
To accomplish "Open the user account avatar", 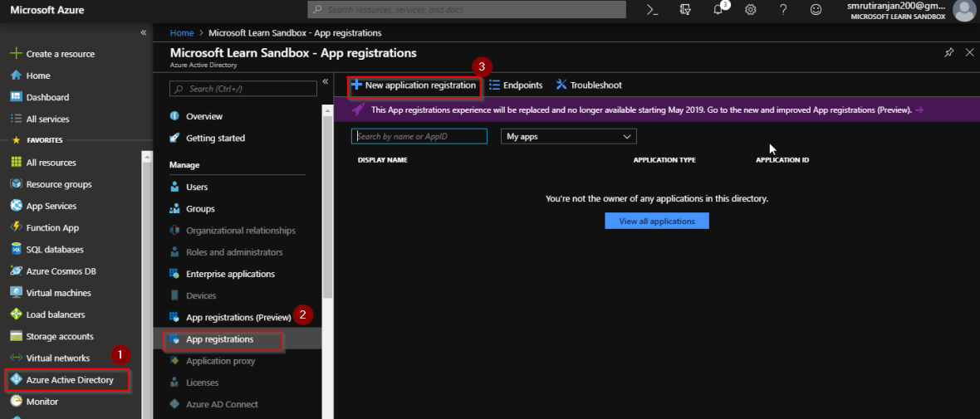I will (964, 9).
